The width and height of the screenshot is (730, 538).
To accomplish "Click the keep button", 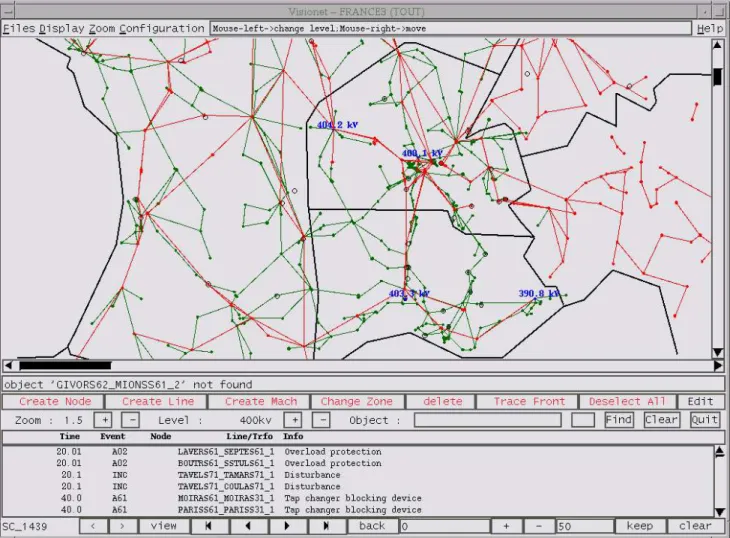I will tap(640, 526).
